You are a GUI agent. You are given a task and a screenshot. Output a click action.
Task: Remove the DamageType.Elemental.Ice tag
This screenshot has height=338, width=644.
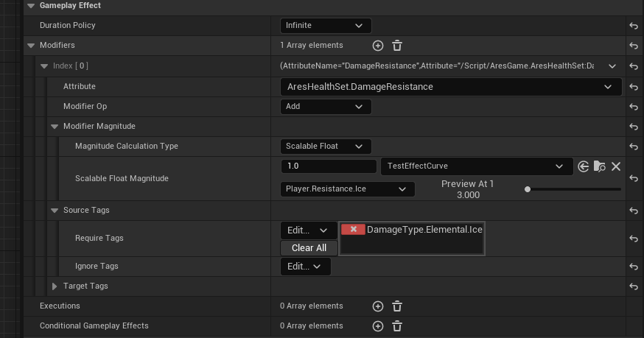353,229
